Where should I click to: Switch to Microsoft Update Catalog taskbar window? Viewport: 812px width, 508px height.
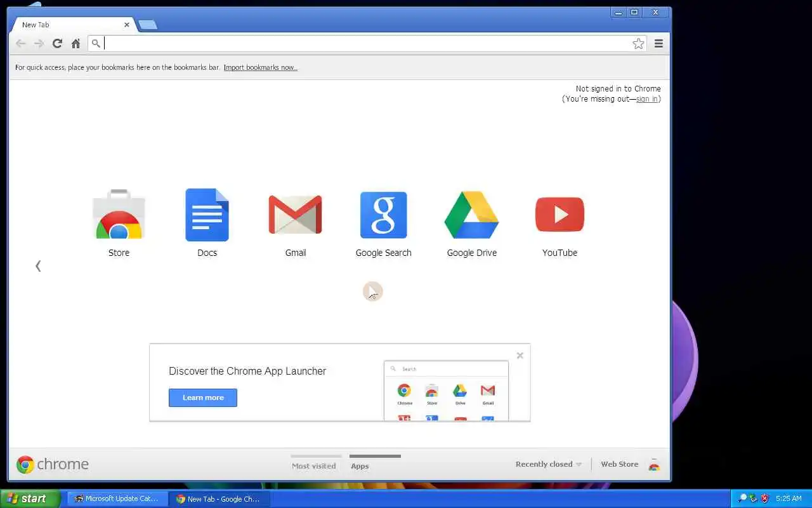click(x=117, y=498)
